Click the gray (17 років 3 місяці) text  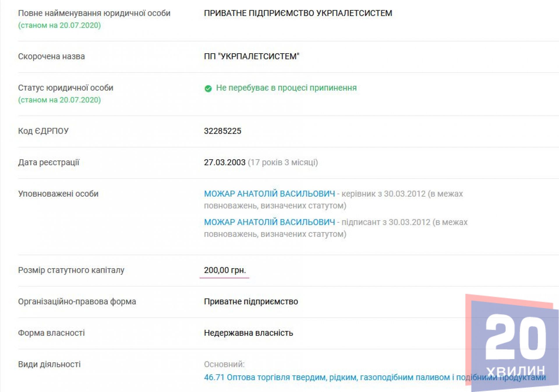point(283,163)
